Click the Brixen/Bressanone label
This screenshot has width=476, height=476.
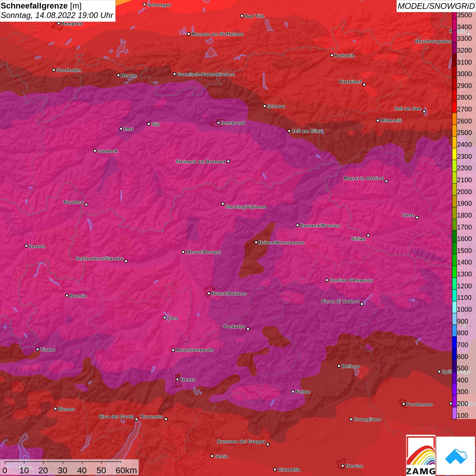282,242
